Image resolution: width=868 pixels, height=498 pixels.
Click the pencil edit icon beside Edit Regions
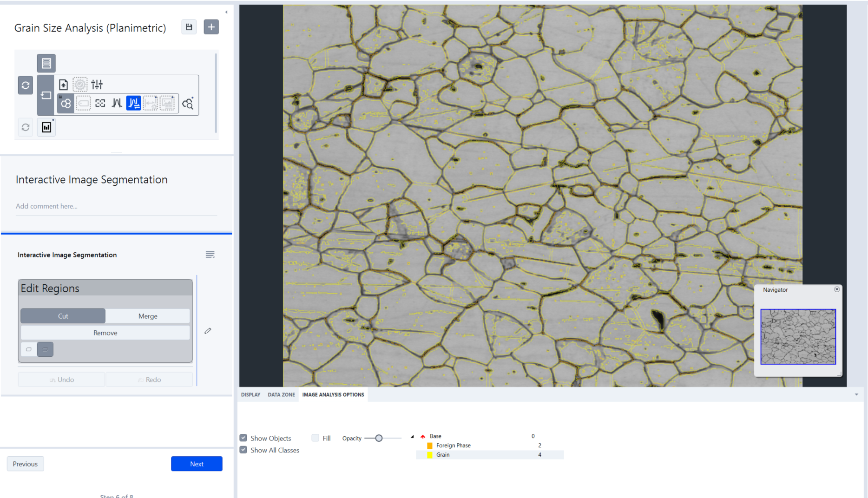208,331
